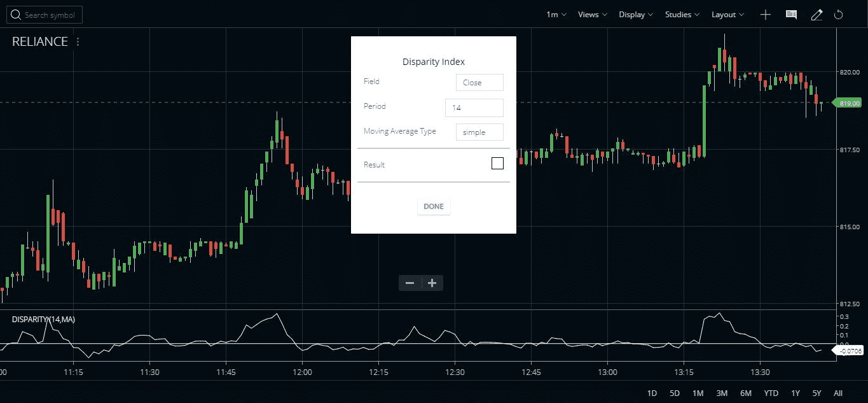The image size is (868, 403).
Task: Switch to the 1D range tab
Action: tap(651, 393)
